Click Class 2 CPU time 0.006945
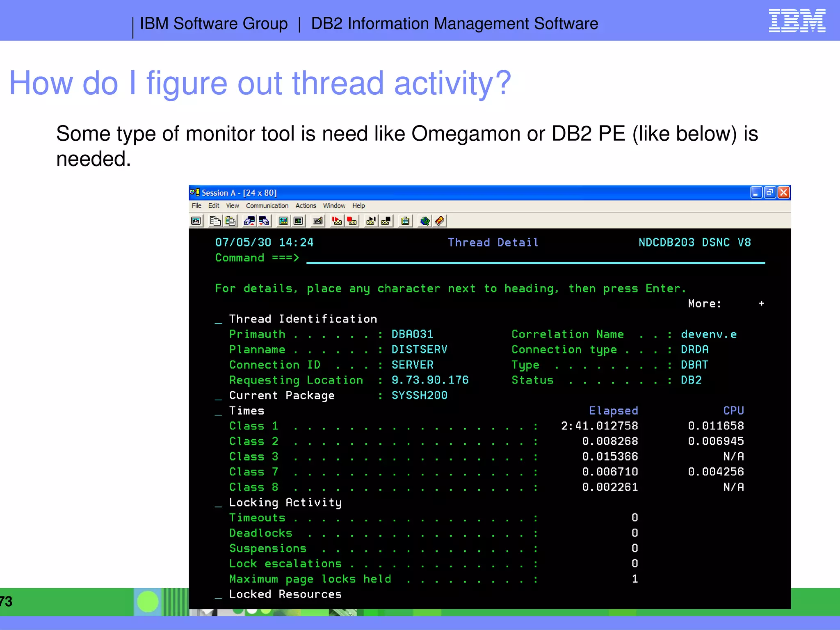Viewport: 840px width, 630px height. pyautogui.click(x=716, y=441)
